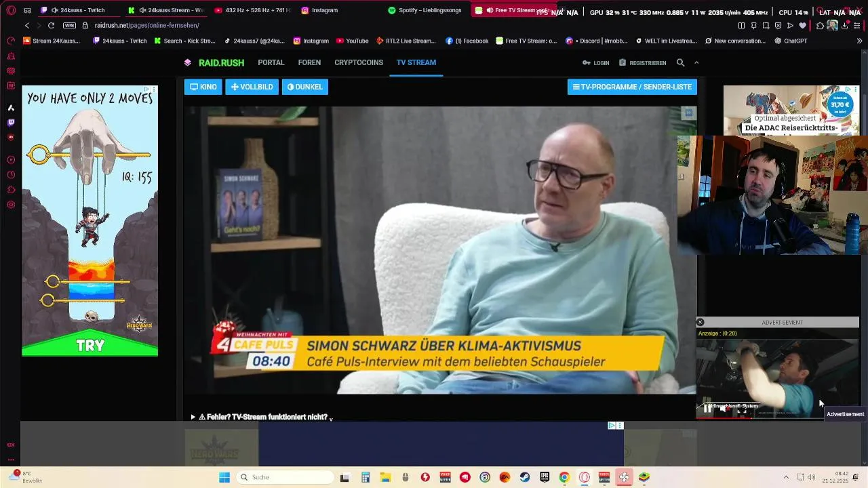This screenshot has width=868, height=488.
Task: Open Windows Start menu
Action: click(x=224, y=477)
